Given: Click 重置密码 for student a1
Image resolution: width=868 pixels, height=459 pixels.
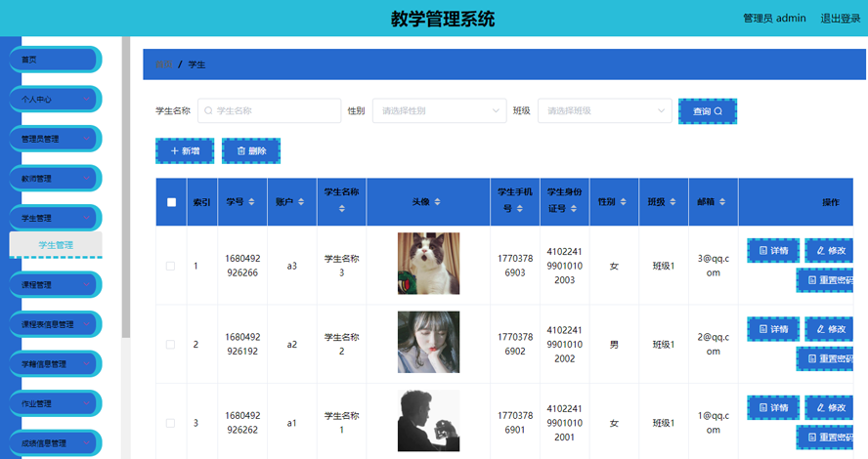Looking at the screenshot, I should coord(825,437).
